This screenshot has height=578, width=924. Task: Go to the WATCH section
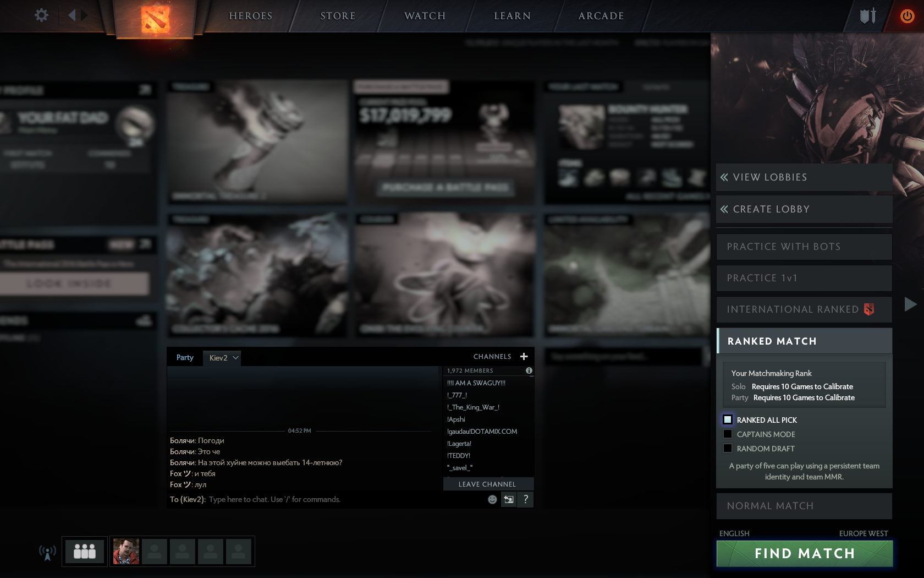click(x=425, y=16)
